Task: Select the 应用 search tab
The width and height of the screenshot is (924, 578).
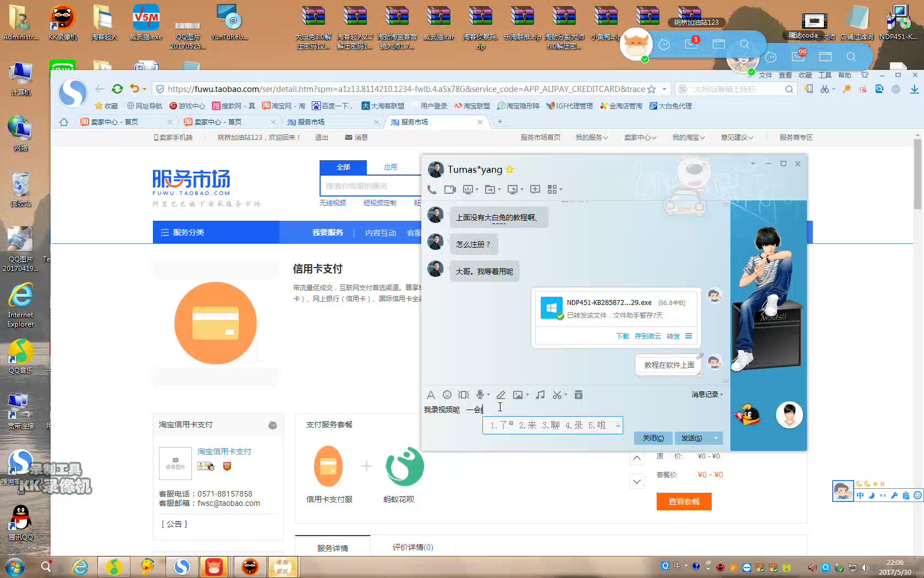Action: (x=391, y=167)
